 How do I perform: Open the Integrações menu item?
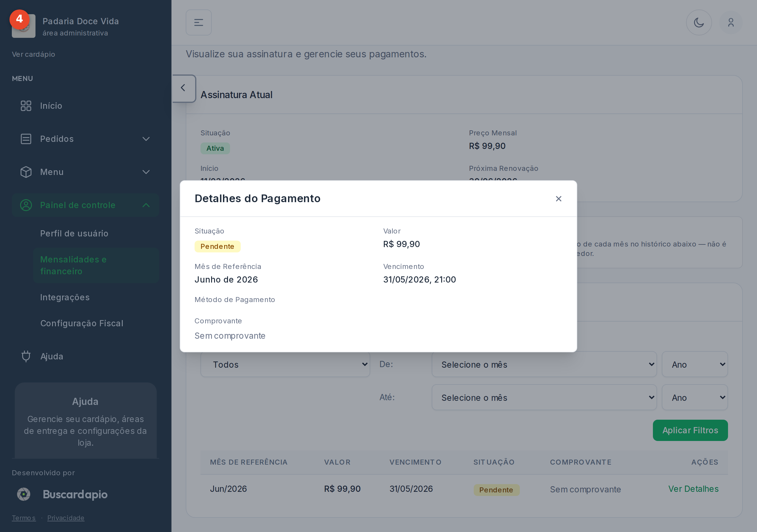(x=96, y=297)
